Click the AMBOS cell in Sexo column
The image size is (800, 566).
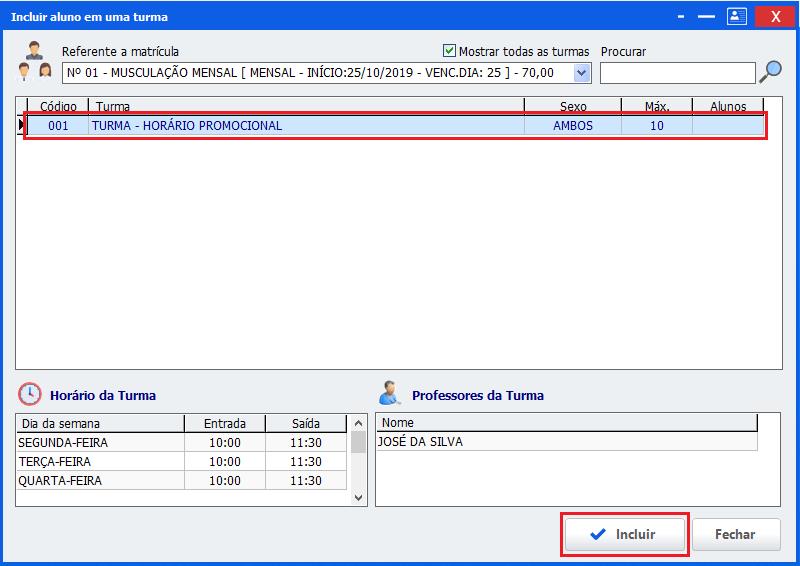pos(573,126)
